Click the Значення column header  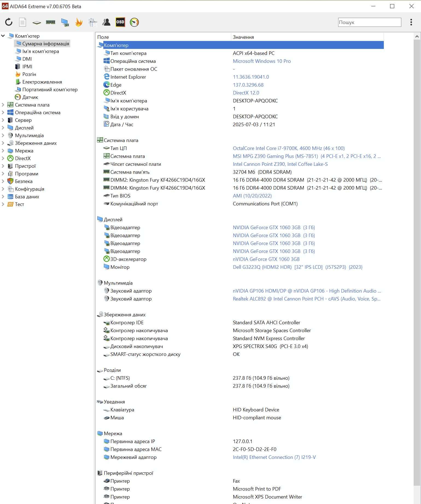[x=308, y=37]
